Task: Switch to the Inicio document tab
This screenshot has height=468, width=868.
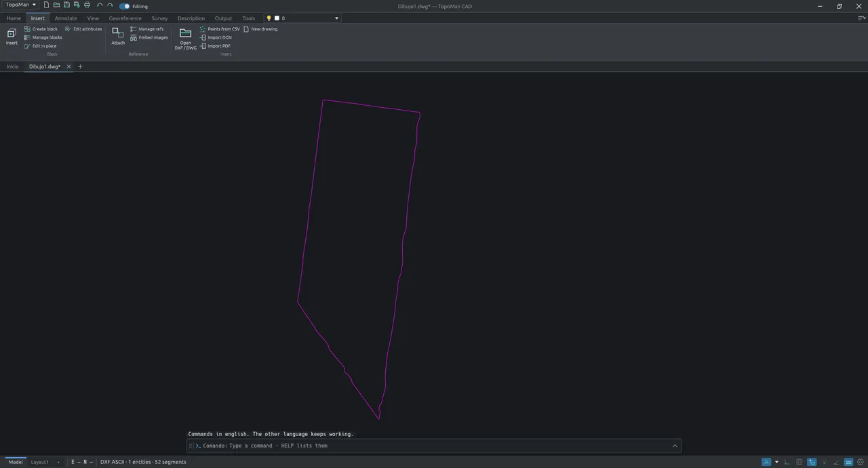Action: [13, 66]
